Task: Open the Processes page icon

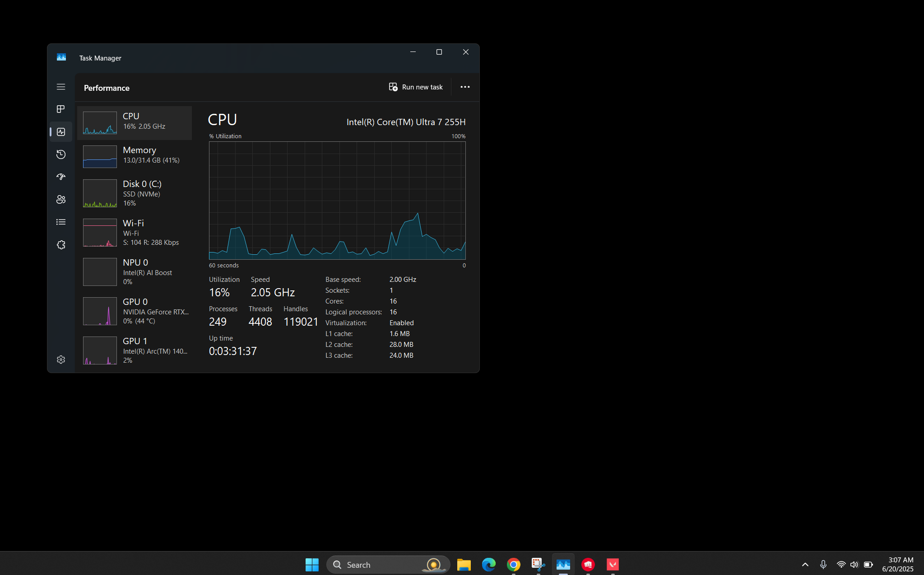Action: [x=61, y=109]
